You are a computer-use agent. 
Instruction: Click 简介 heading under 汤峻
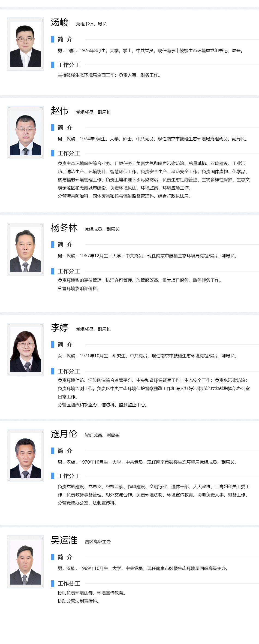coord(65,39)
